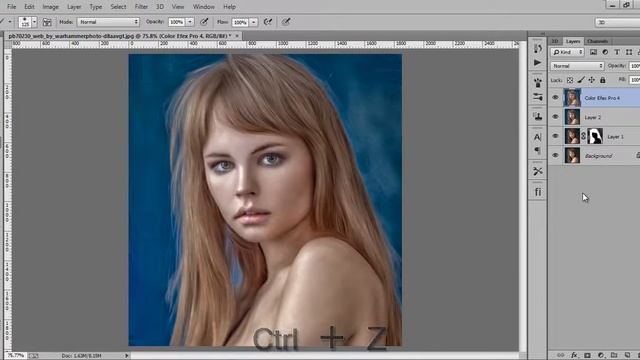Switch to the Channels tab
Viewport: 640px width, 360px height.
coord(598,41)
